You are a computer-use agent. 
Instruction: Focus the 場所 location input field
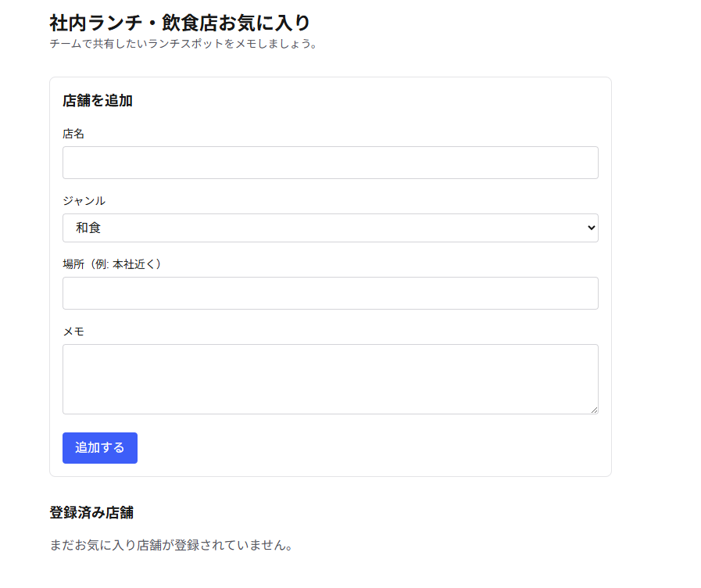point(331,293)
